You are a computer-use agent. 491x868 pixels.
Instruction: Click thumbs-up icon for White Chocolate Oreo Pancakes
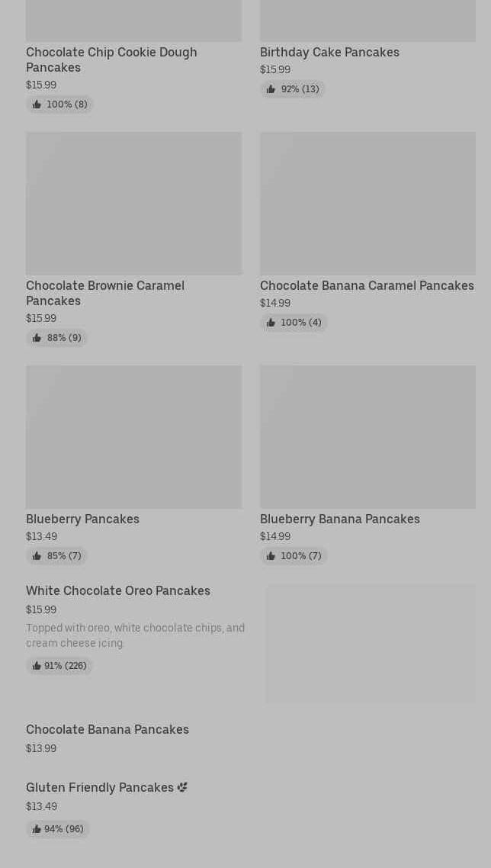pos(37,666)
